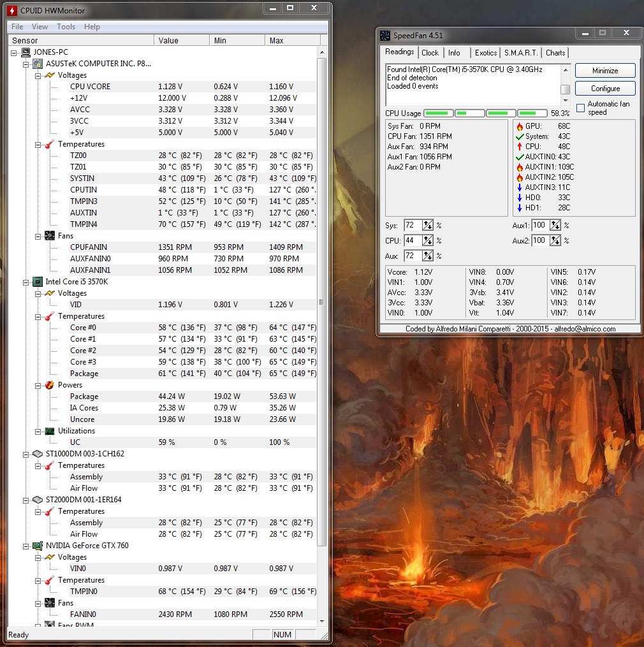Click the Value column header

point(182,40)
